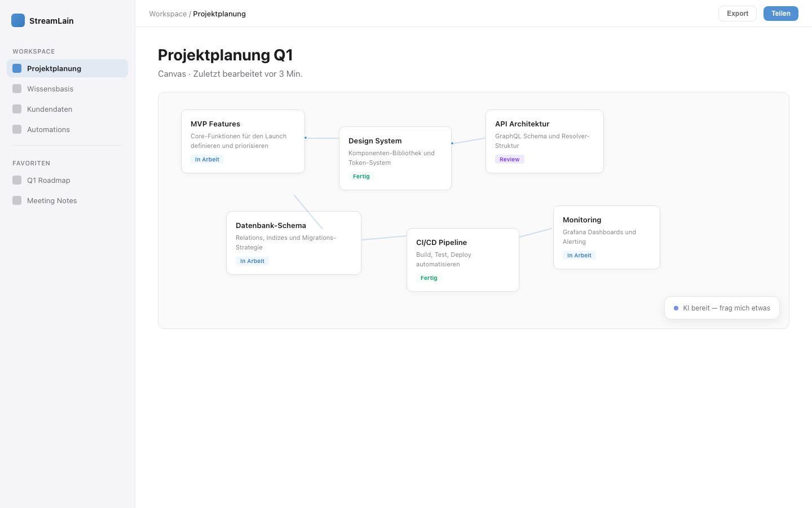Image resolution: width=812 pixels, height=508 pixels.
Task: Collapse the WORKSPACE section header
Action: (33, 51)
